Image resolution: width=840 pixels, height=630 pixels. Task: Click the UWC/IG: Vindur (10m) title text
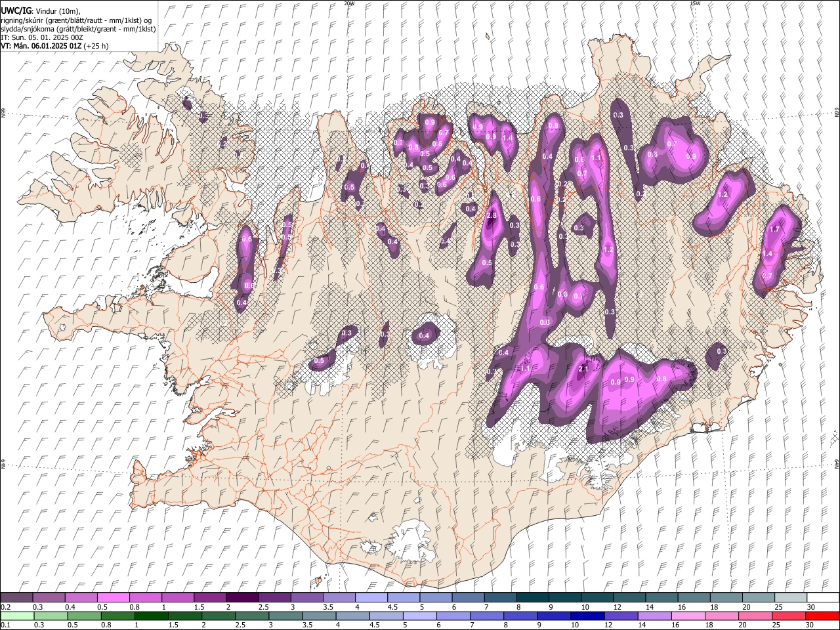41,11
